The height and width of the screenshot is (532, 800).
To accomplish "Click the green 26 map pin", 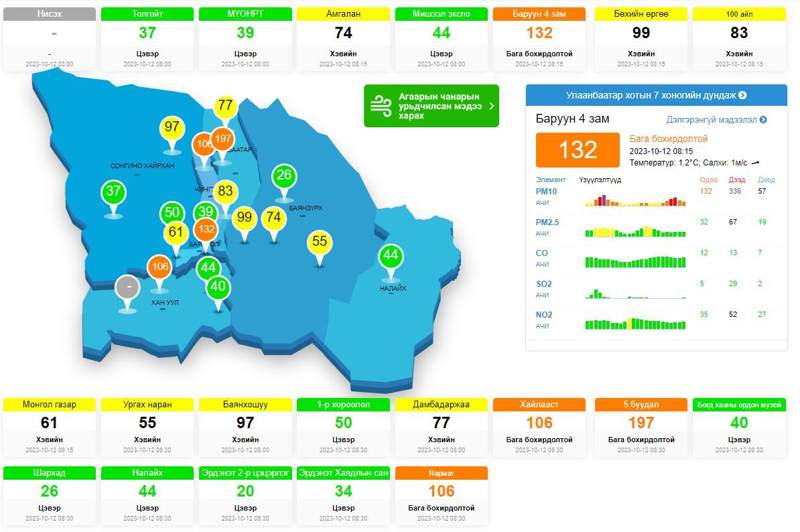I will 284,176.
